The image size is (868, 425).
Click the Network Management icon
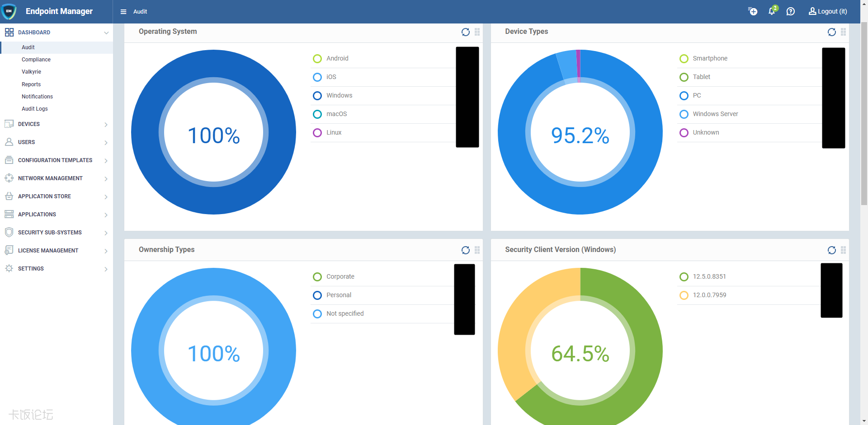(x=9, y=178)
